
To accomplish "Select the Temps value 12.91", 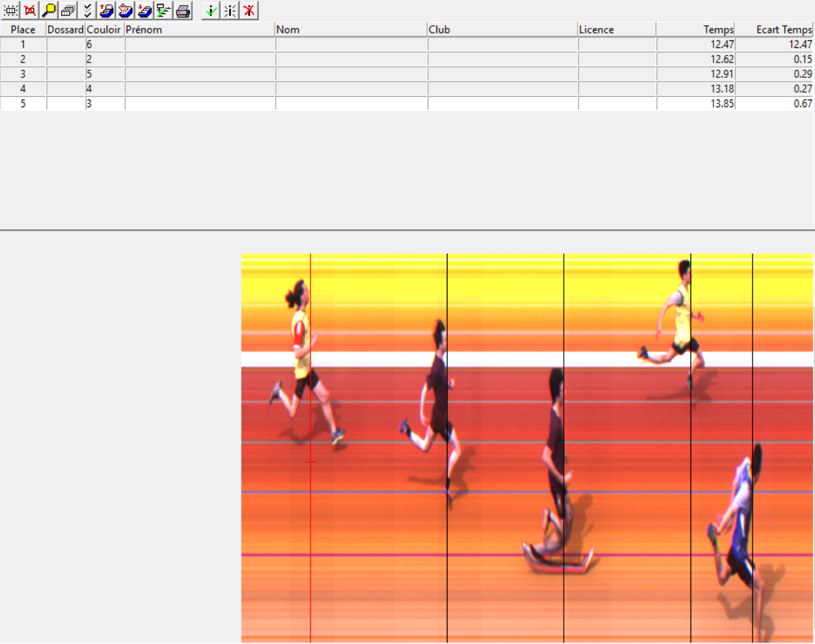I will (695, 74).
